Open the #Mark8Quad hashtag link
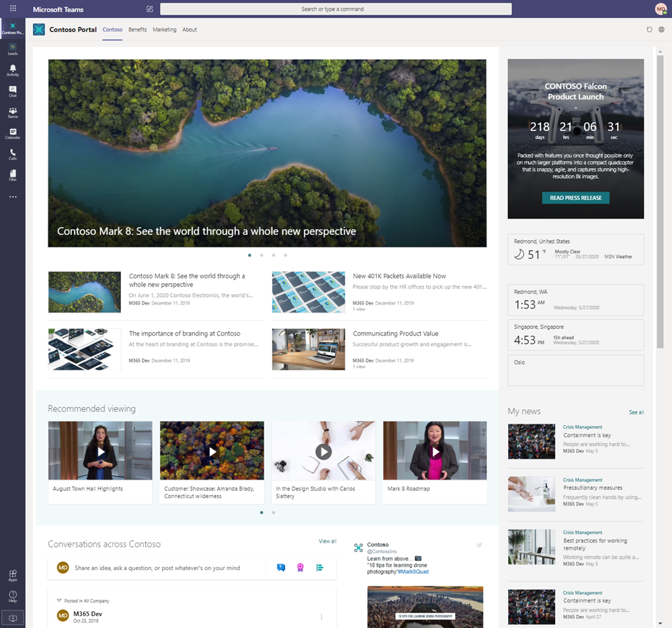This screenshot has height=628, width=672. tap(413, 572)
